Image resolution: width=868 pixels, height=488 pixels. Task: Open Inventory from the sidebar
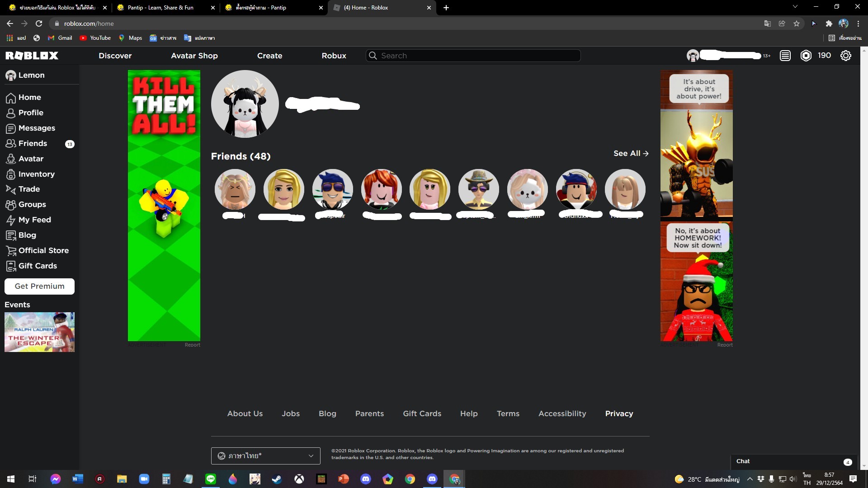pyautogui.click(x=30, y=174)
